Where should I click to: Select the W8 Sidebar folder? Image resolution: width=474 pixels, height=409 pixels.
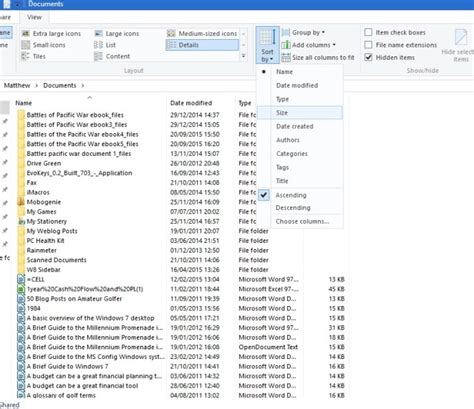click(43, 270)
